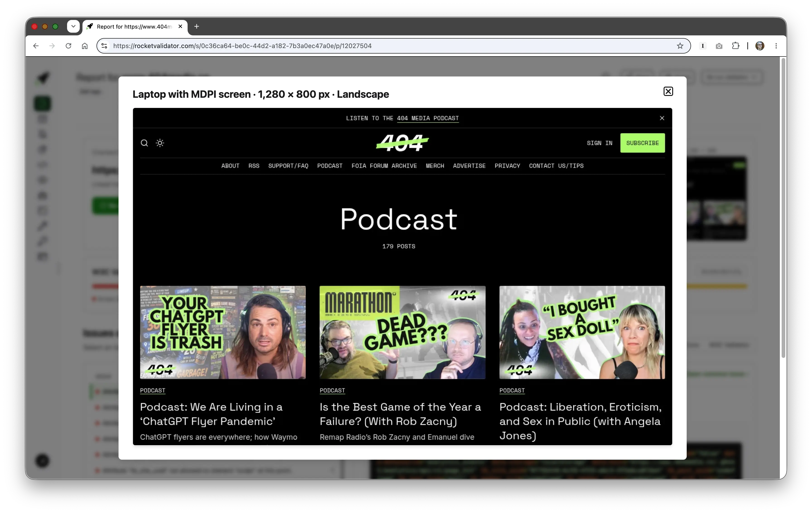Click the camera screenshot extension icon
Viewport: 812px width, 513px height.
click(719, 46)
